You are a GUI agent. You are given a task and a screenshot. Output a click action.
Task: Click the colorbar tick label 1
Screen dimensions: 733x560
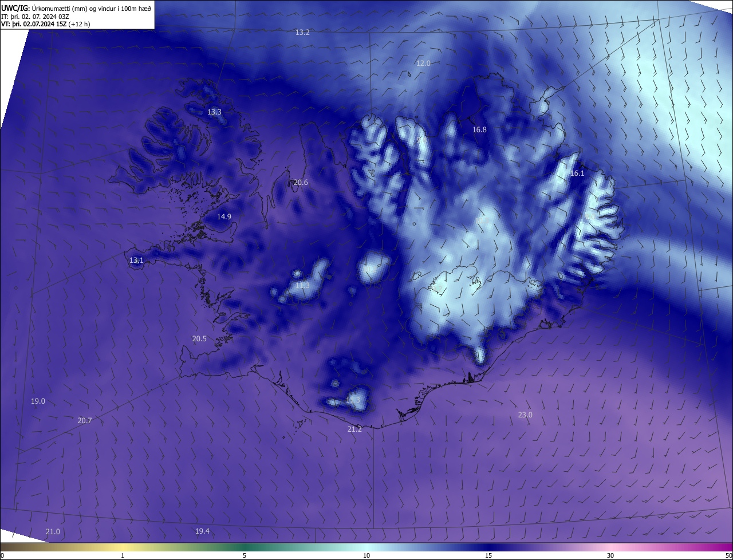point(123,555)
